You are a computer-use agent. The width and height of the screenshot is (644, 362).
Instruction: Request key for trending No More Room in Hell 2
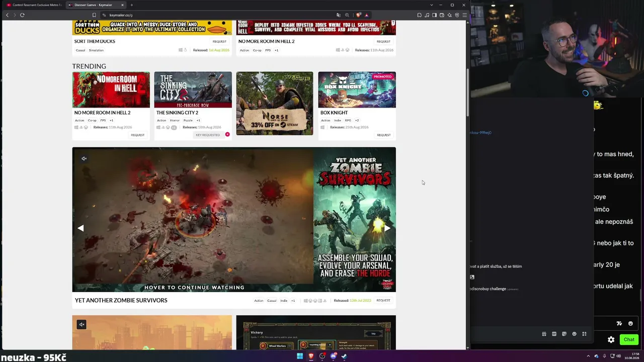137,135
